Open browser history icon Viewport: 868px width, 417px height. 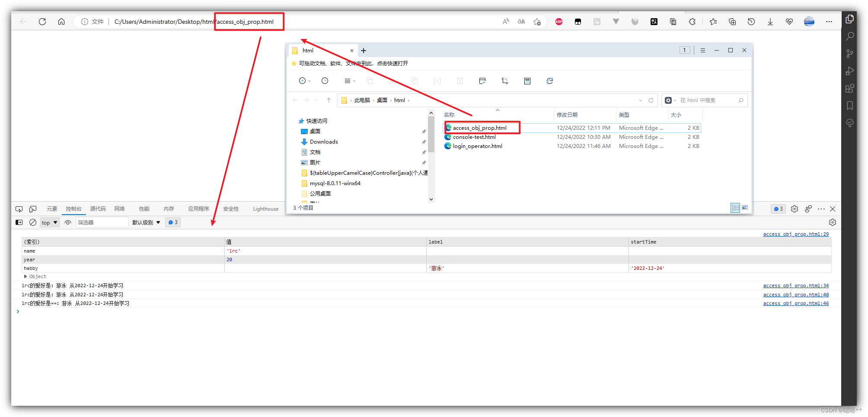(751, 22)
